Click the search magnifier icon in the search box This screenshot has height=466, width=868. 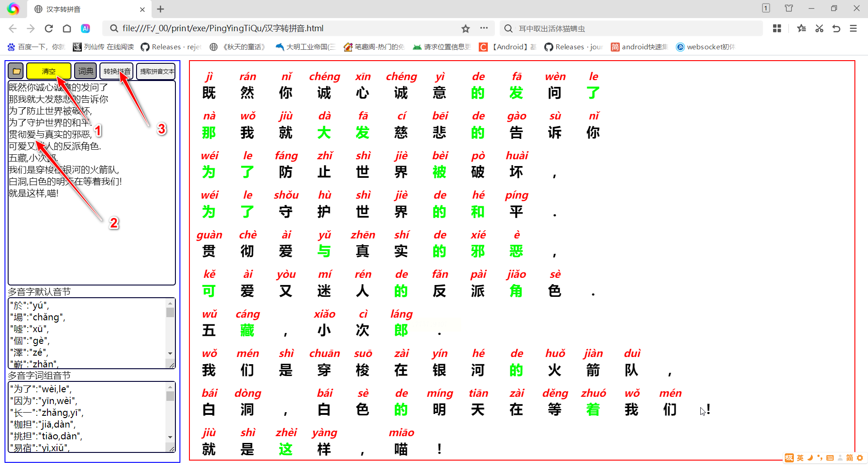click(x=509, y=29)
